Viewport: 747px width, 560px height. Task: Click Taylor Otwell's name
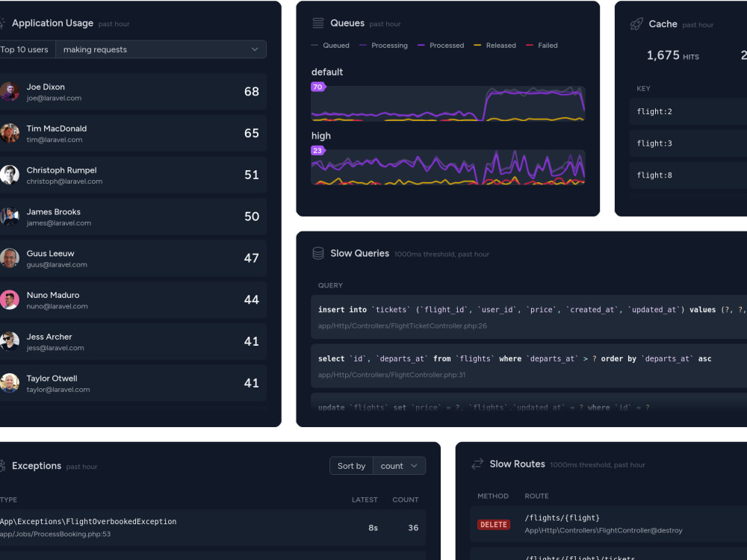(52, 378)
